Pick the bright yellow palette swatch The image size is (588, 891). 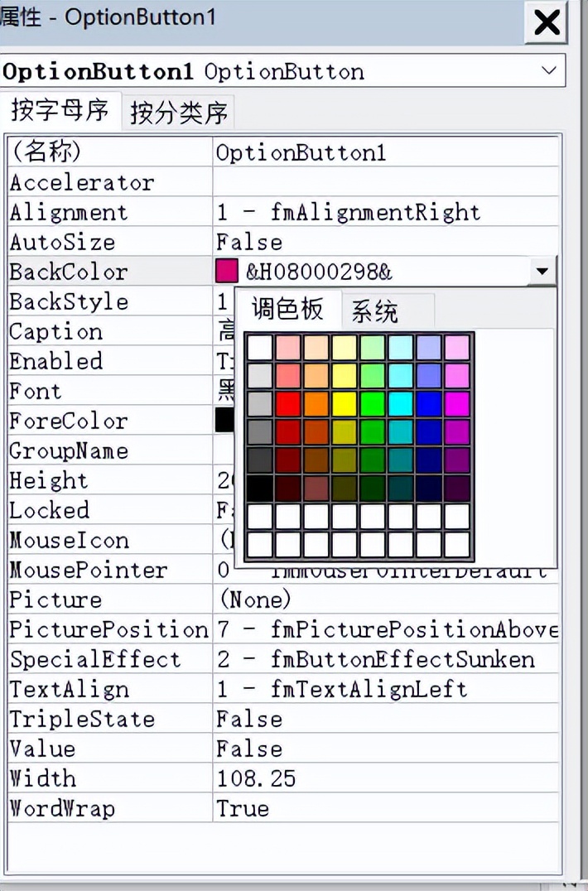point(345,403)
